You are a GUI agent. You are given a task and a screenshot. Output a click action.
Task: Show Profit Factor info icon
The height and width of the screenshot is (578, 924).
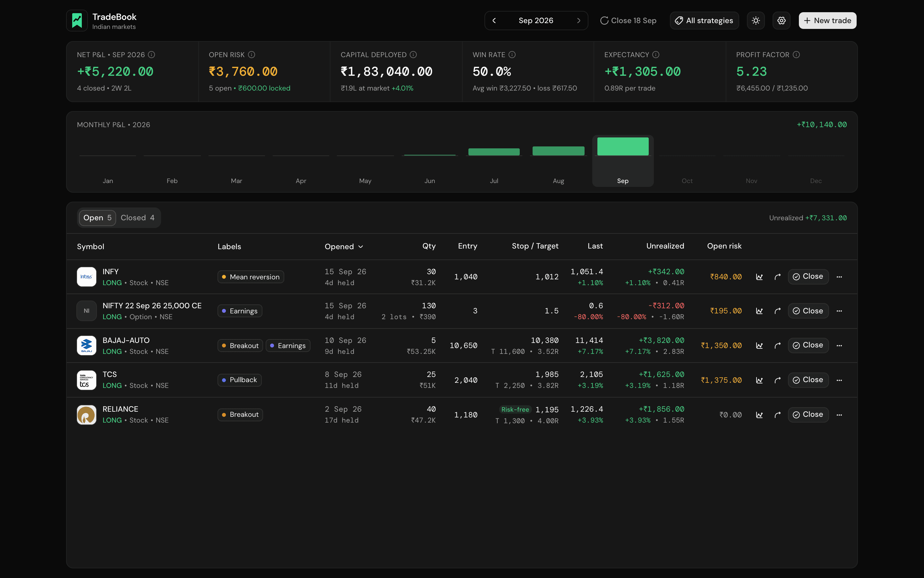pyautogui.click(x=796, y=55)
